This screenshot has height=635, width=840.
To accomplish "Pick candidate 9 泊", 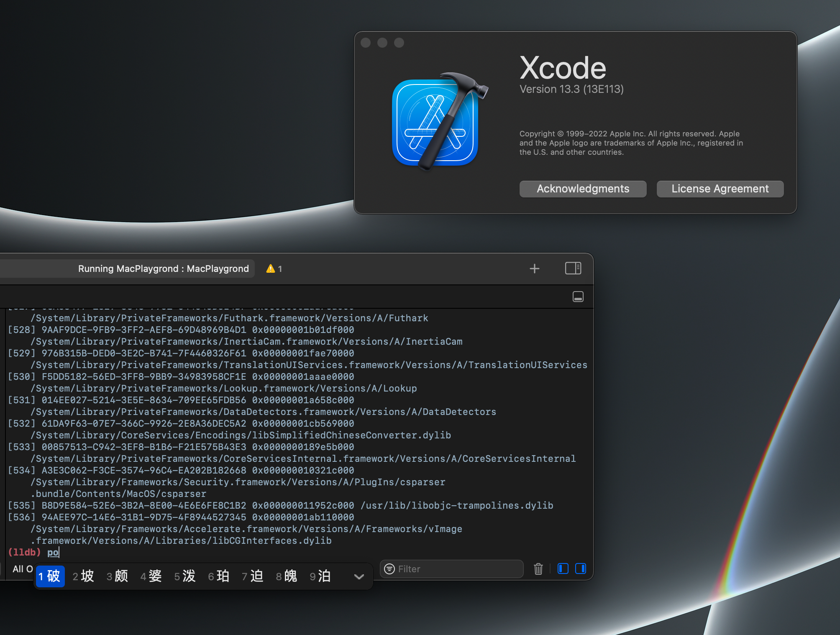I will click(x=320, y=576).
